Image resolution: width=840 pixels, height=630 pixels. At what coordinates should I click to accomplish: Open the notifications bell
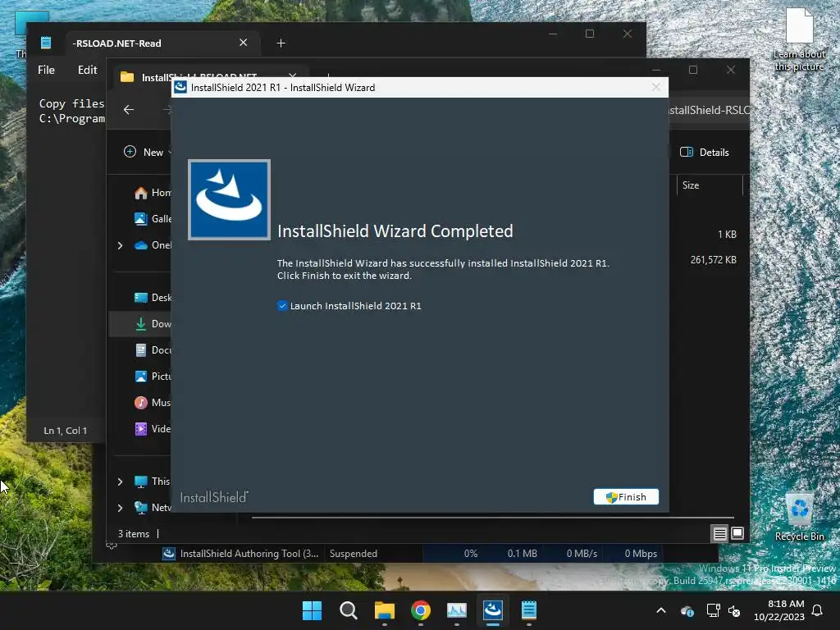[817, 610]
